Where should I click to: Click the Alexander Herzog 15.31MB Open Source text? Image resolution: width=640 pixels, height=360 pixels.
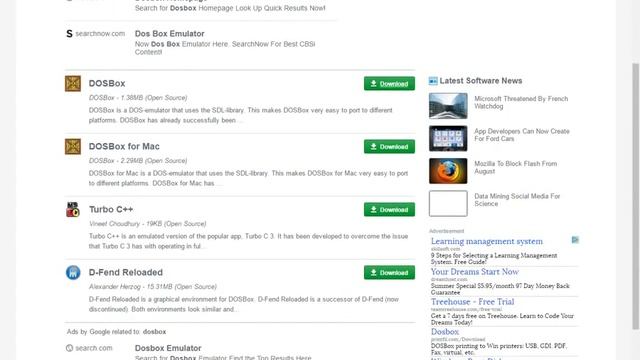tap(153, 287)
